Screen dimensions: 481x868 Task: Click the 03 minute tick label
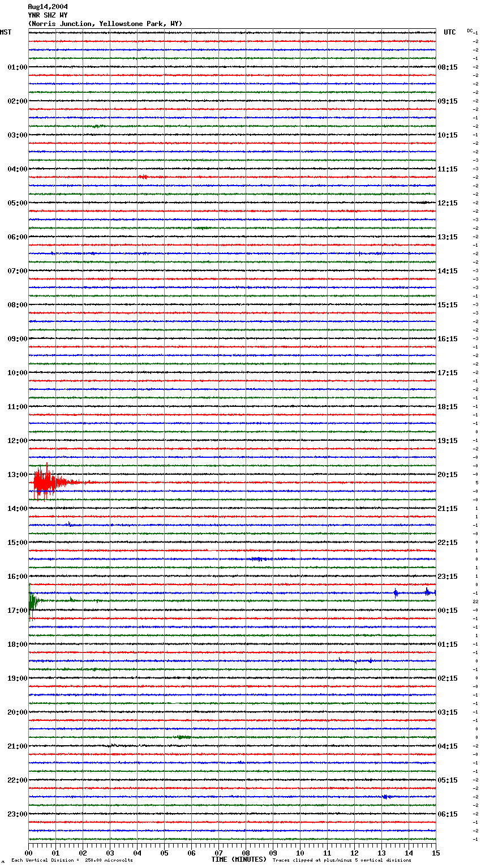[x=110, y=853]
